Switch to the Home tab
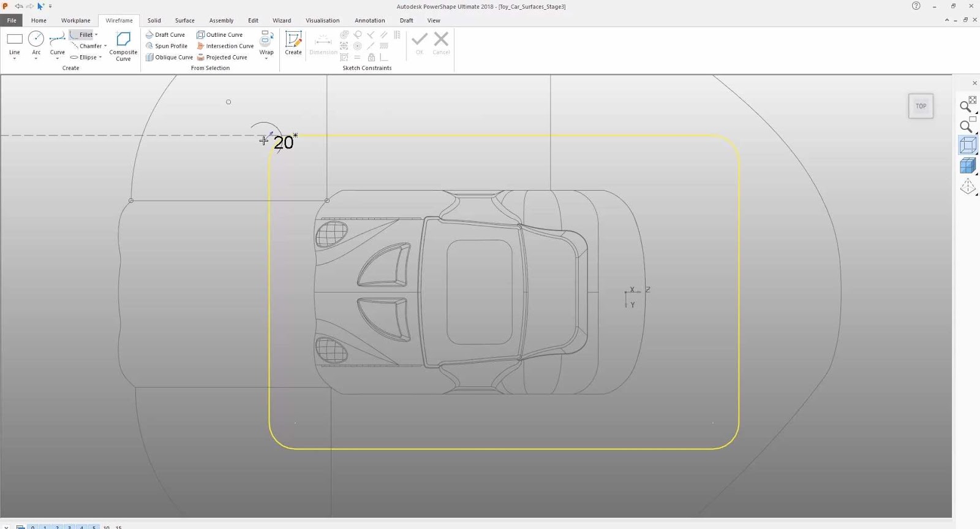This screenshot has height=529, width=980. click(39, 20)
